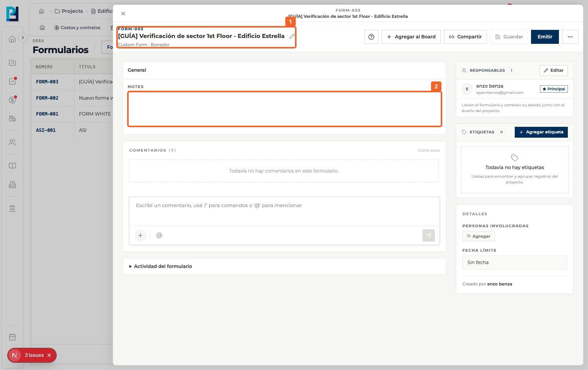
Task: Open the book sidebar icon
Action: (x=12, y=166)
